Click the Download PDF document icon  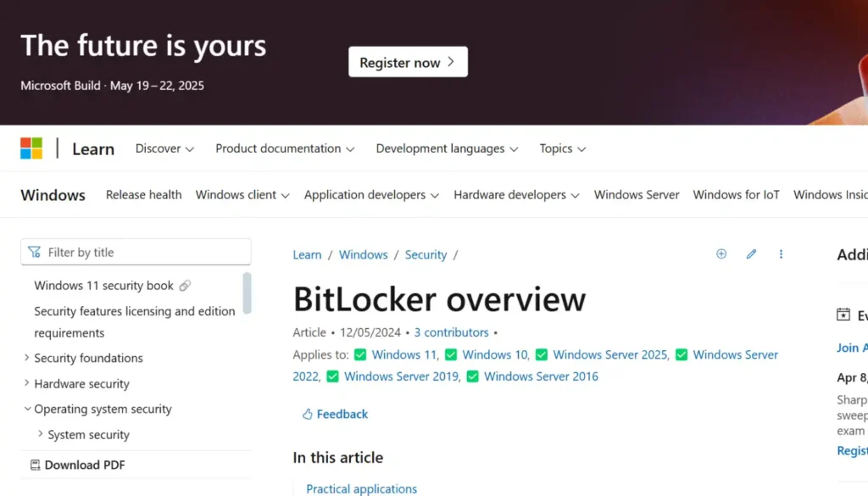tap(36, 465)
